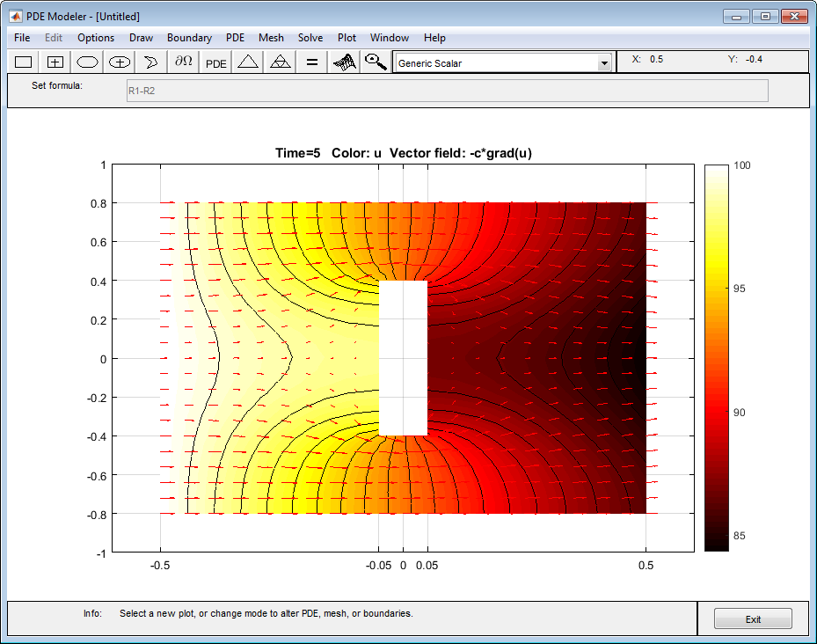The height and width of the screenshot is (644, 817).
Task: Open the Solve menu
Action: pos(310,38)
